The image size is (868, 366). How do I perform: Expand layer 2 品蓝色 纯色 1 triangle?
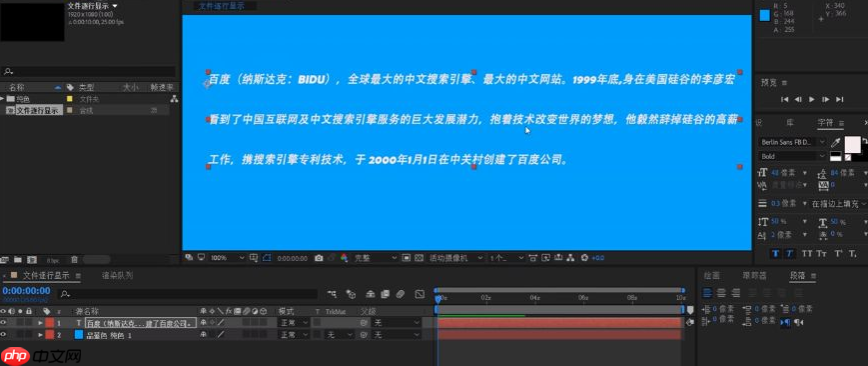(x=40, y=335)
